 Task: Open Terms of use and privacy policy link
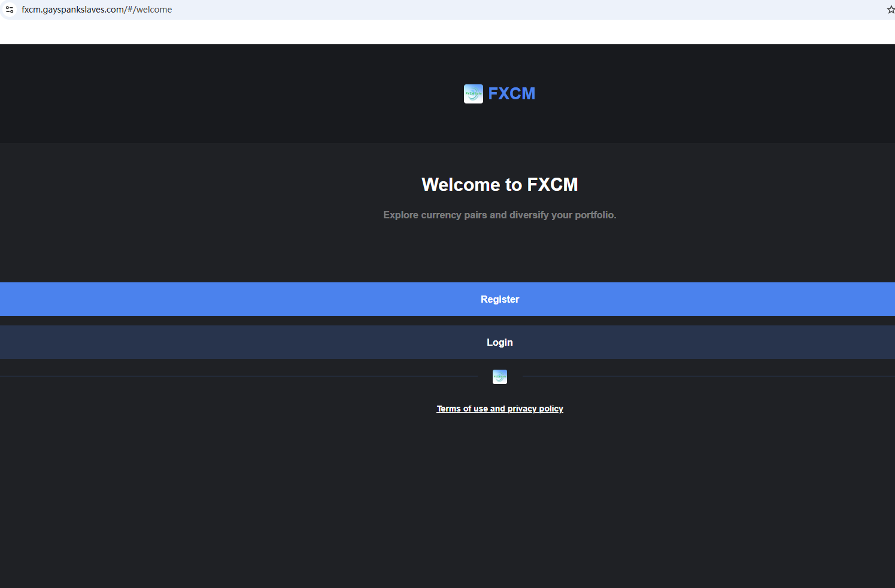[500, 409]
